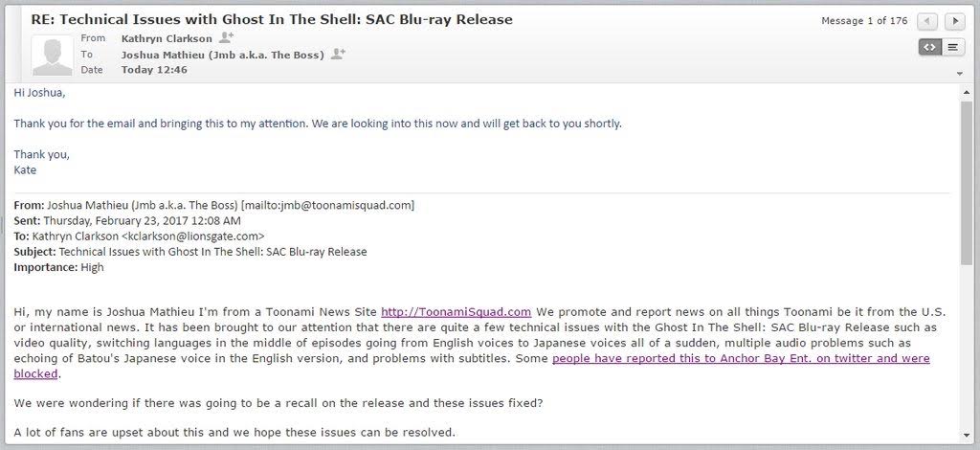Switch to plain text view toggle
980x450 pixels.
[953, 47]
